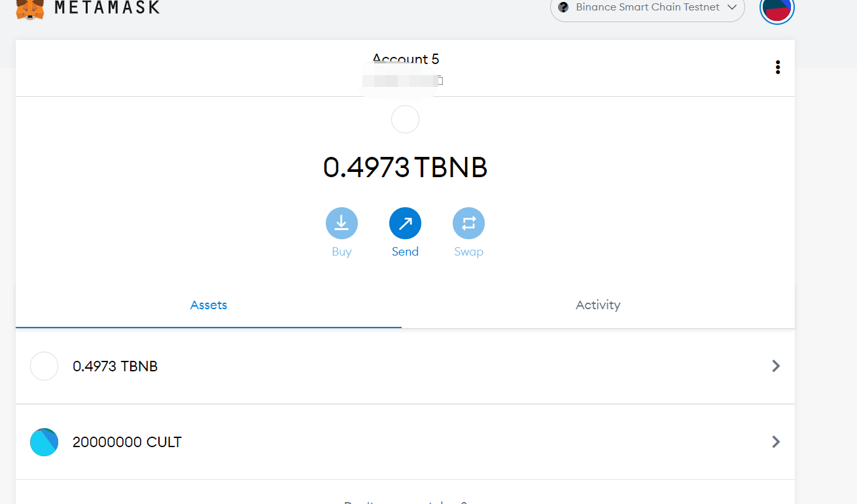Click the main 0.4973 TBNB balance

point(405,168)
